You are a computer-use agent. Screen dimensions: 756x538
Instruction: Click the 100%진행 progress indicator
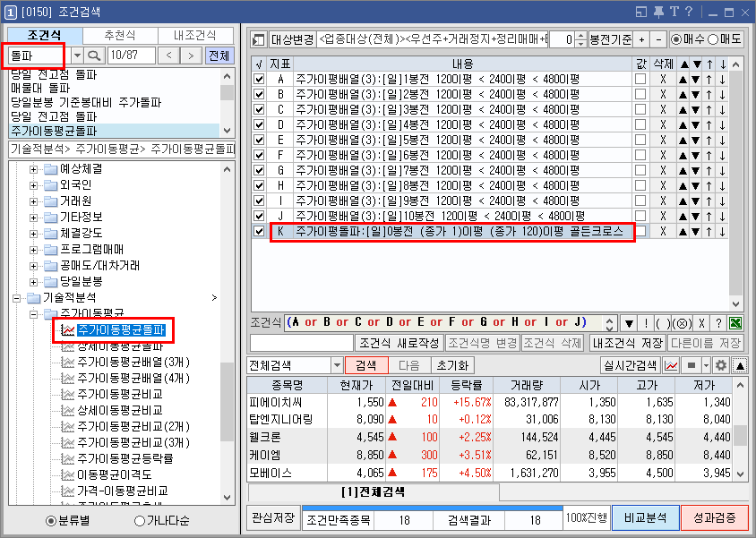point(587,518)
